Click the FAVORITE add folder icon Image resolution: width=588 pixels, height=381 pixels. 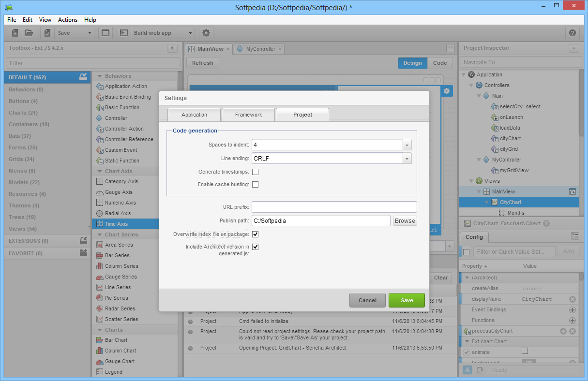pos(83,253)
